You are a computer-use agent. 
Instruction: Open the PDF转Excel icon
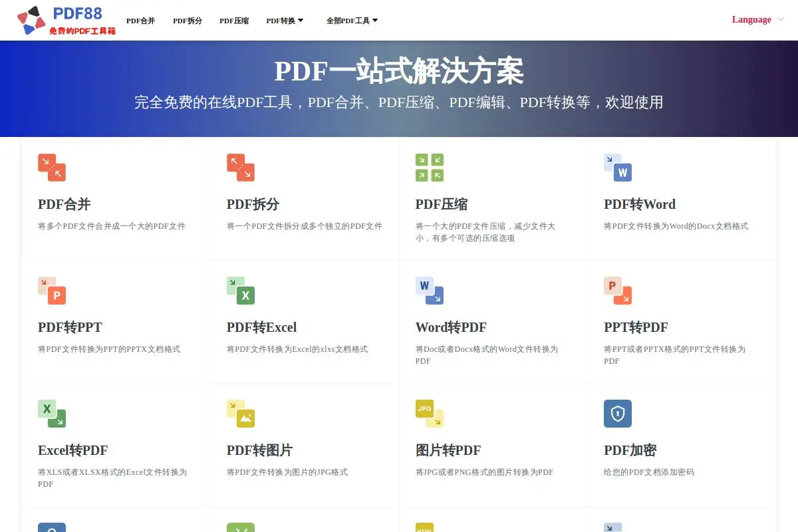point(241,291)
